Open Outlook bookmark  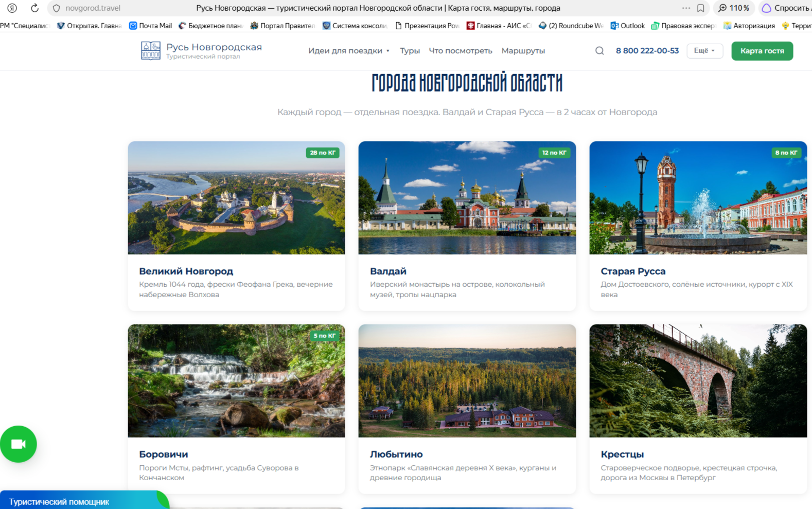tap(628, 26)
